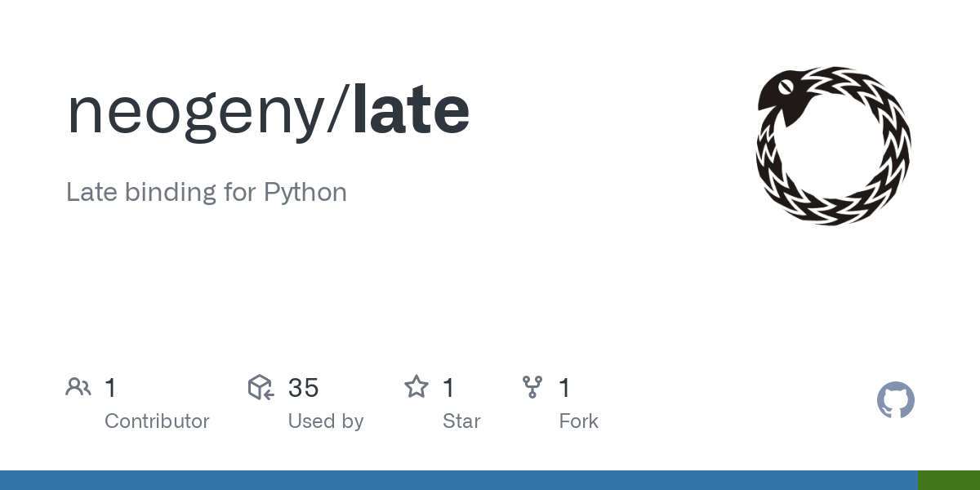
Task: Open the bold late repository name
Action: [x=412, y=111]
